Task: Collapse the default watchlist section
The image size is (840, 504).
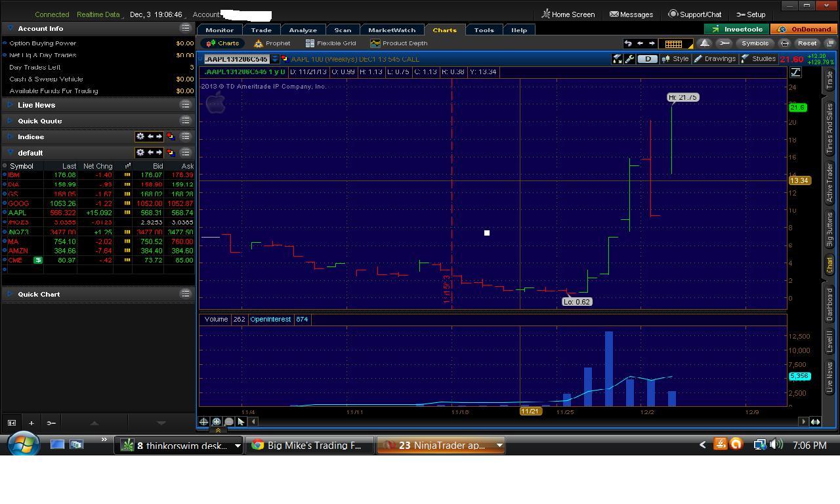Action: (x=10, y=152)
